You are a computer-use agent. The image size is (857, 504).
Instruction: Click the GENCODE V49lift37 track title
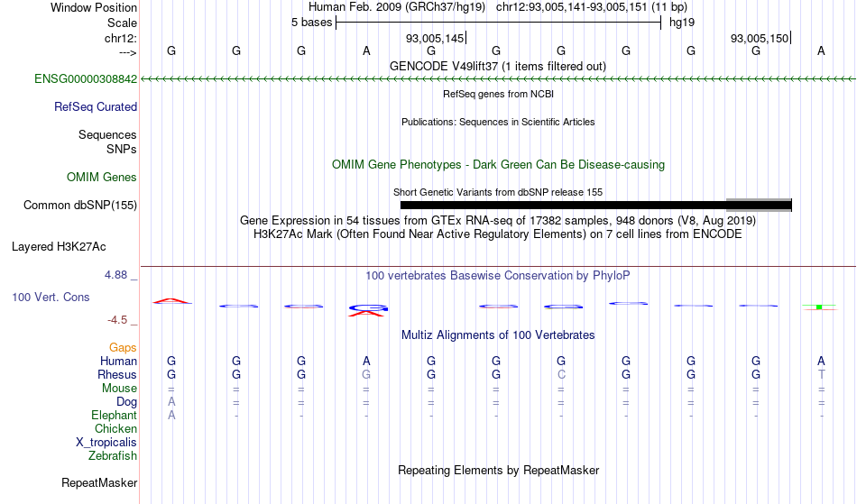click(x=498, y=67)
